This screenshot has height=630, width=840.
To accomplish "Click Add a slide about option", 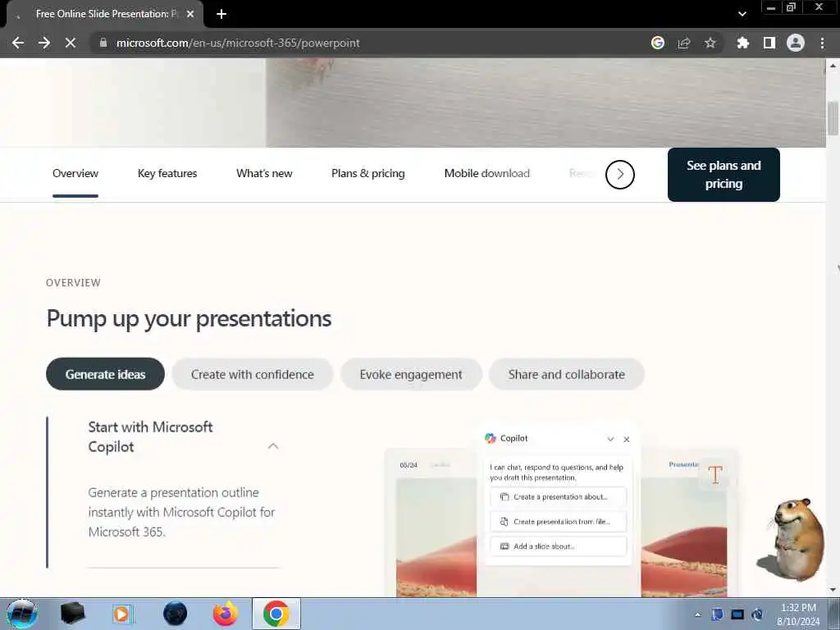I will pos(558,546).
